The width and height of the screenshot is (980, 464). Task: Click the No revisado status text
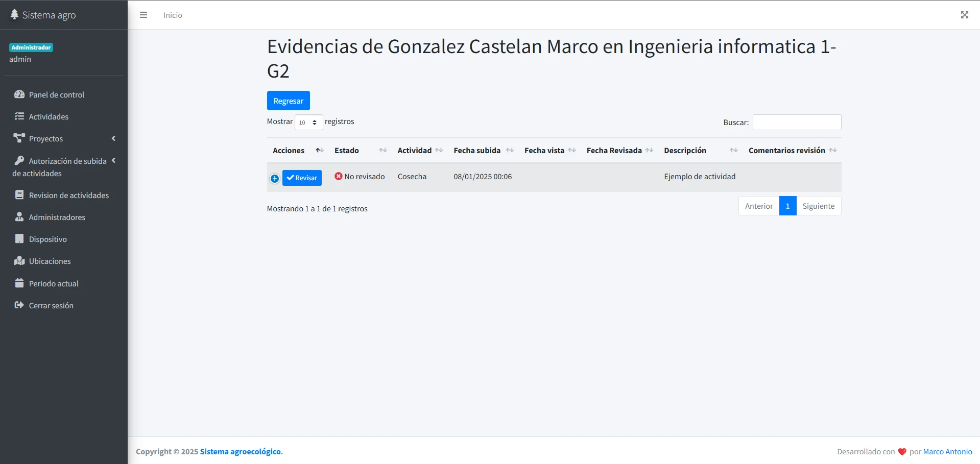pyautogui.click(x=365, y=176)
